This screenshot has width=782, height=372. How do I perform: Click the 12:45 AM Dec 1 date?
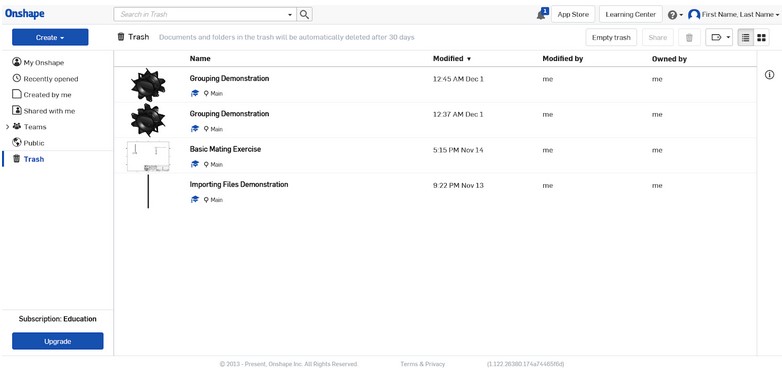click(x=458, y=79)
